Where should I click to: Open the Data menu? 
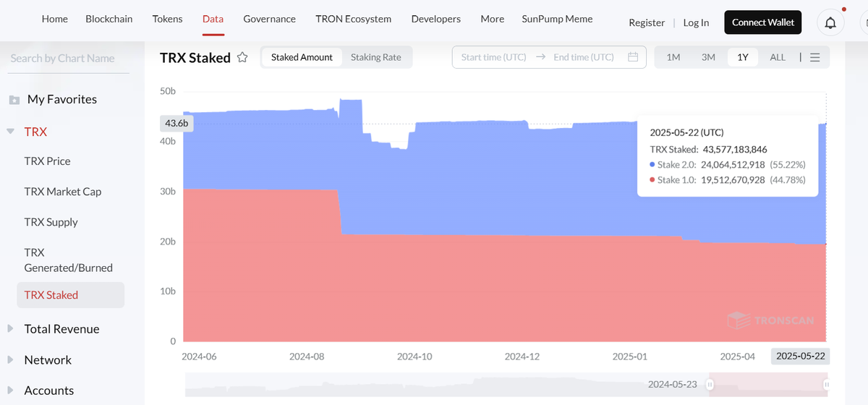point(213,19)
